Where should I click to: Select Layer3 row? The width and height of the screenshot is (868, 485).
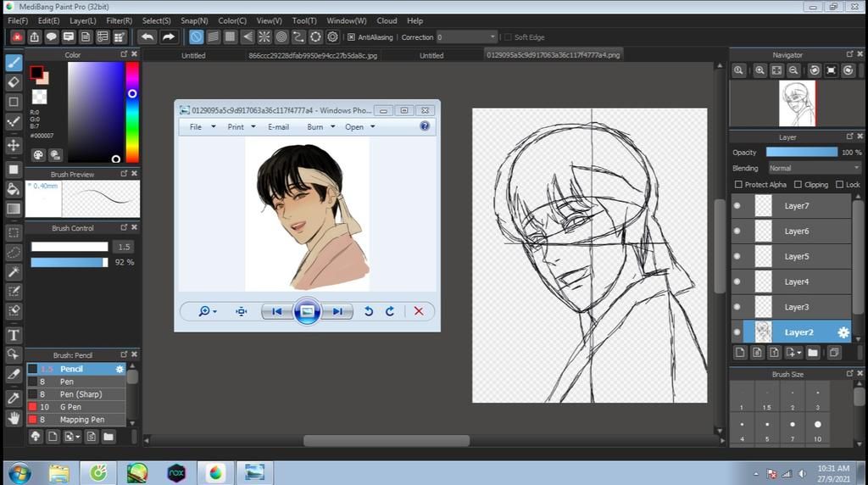[x=791, y=307]
